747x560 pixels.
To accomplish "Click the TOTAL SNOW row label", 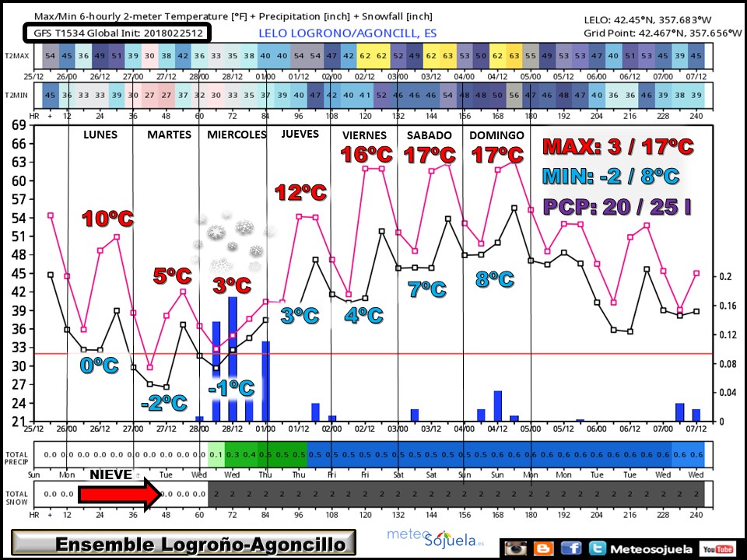I will [x=16, y=498].
